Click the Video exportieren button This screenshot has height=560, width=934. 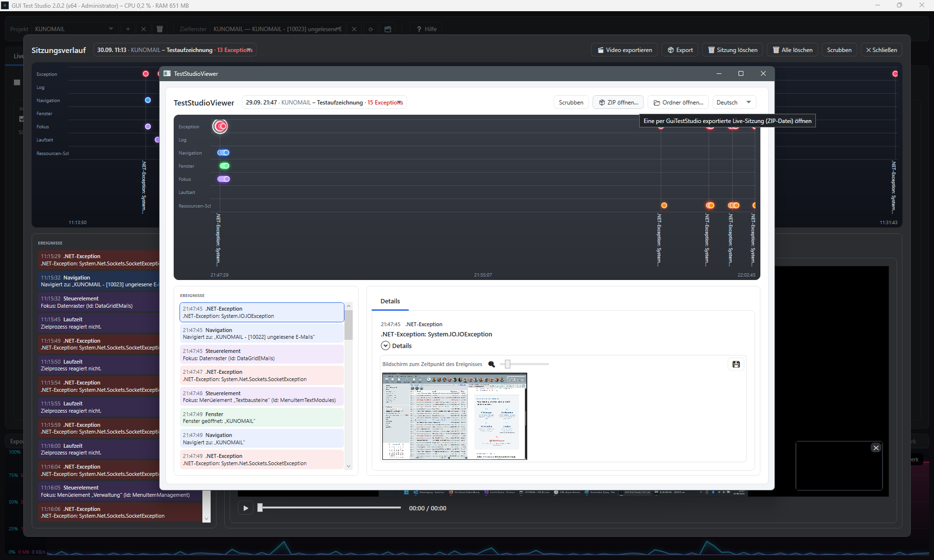click(625, 50)
